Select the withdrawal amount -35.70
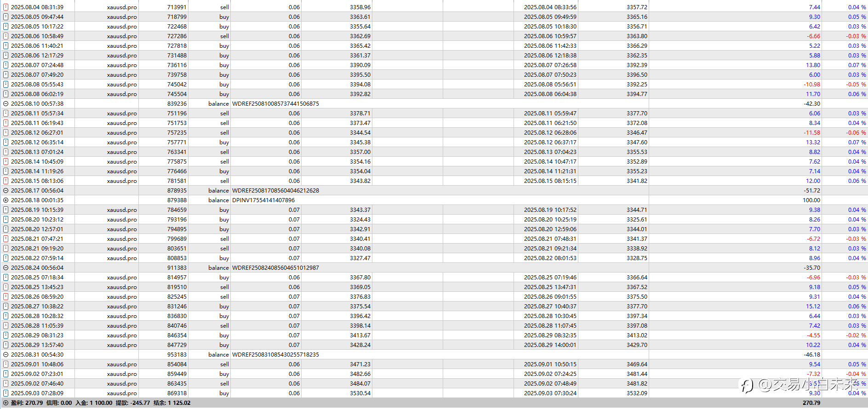This screenshot has width=868, height=409. click(811, 267)
